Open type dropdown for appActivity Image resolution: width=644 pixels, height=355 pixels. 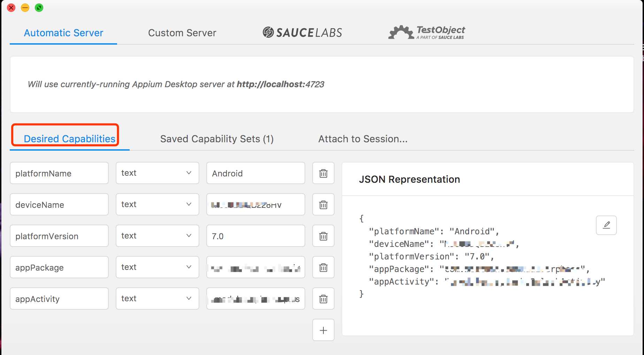158,299
